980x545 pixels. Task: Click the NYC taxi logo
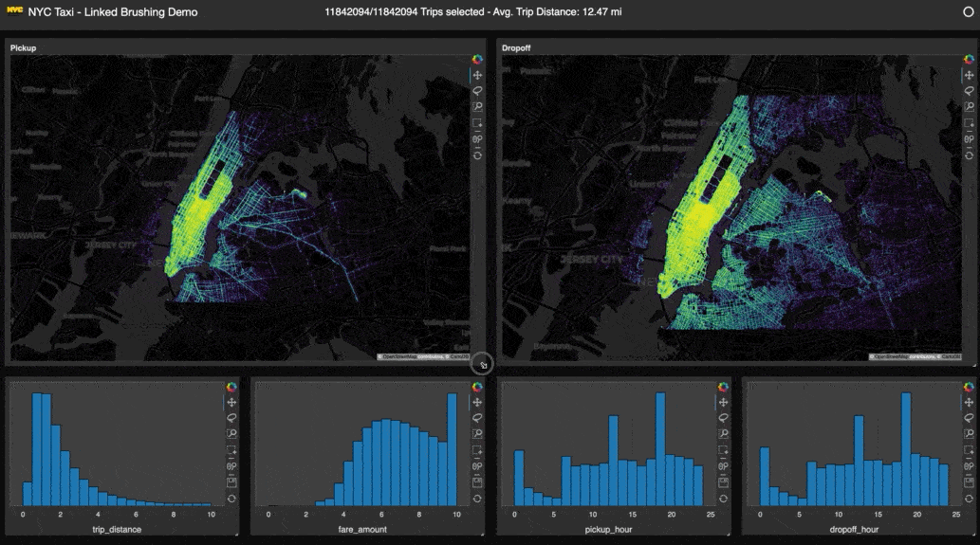[15, 12]
